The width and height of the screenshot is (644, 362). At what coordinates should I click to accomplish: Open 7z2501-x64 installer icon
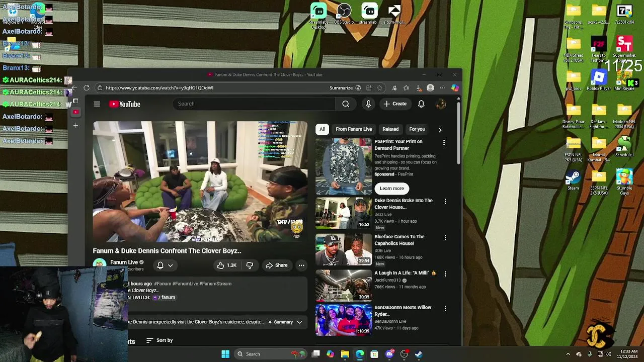click(624, 15)
